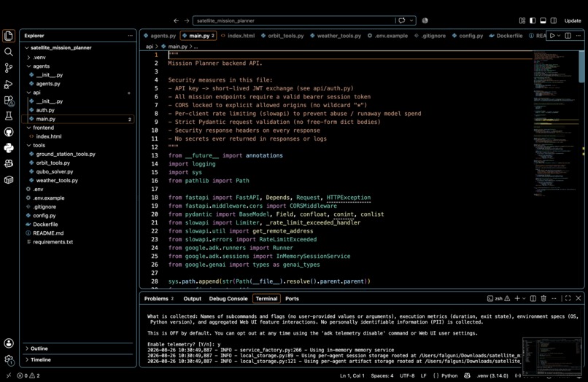Collapse satellite_mission_planner root folder
This screenshot has width=588, height=382.
click(x=26, y=47)
